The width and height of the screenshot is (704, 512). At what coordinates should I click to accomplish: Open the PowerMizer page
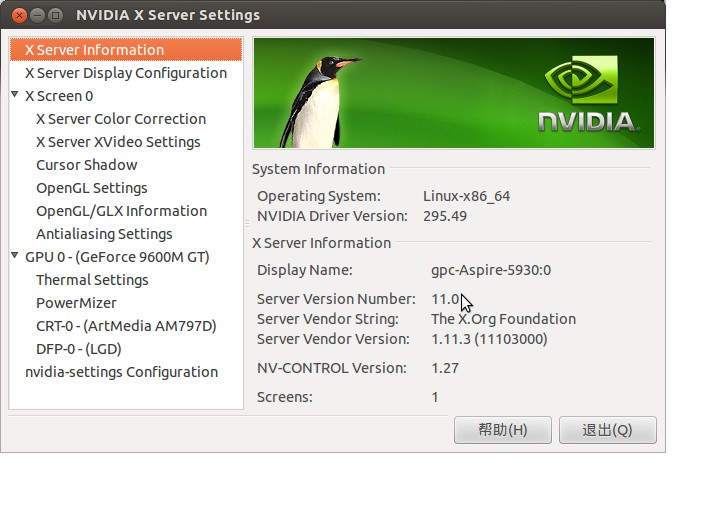click(x=76, y=303)
